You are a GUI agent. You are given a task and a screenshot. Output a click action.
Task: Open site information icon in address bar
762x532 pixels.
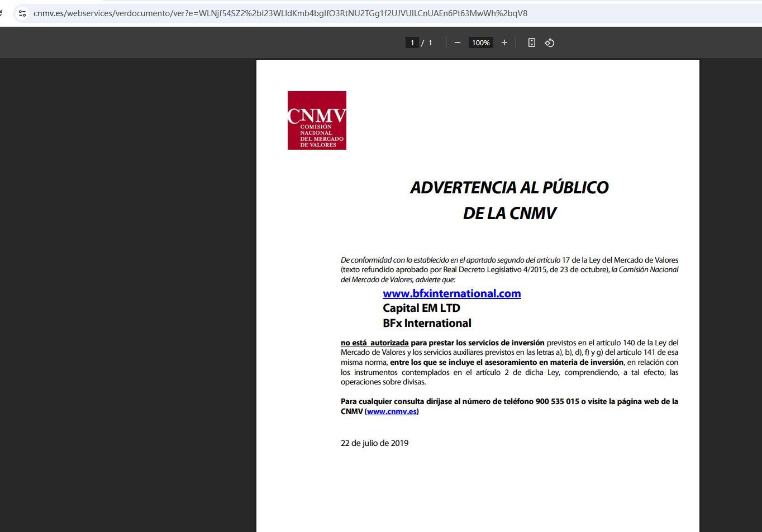coord(22,13)
